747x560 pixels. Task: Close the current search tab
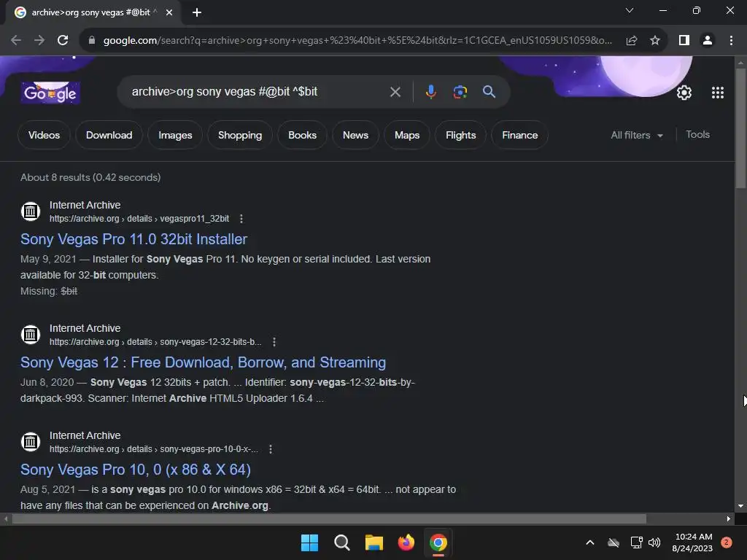[169, 12]
